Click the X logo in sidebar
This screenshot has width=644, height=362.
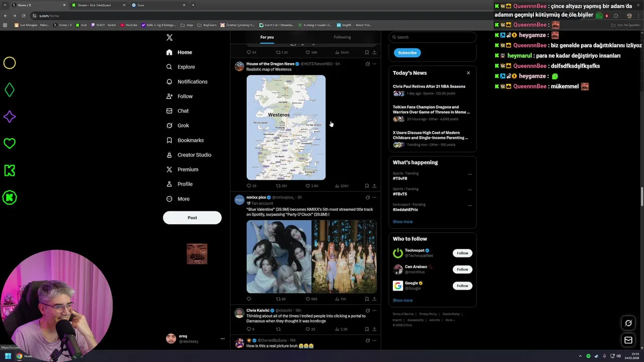pyautogui.click(x=170, y=37)
